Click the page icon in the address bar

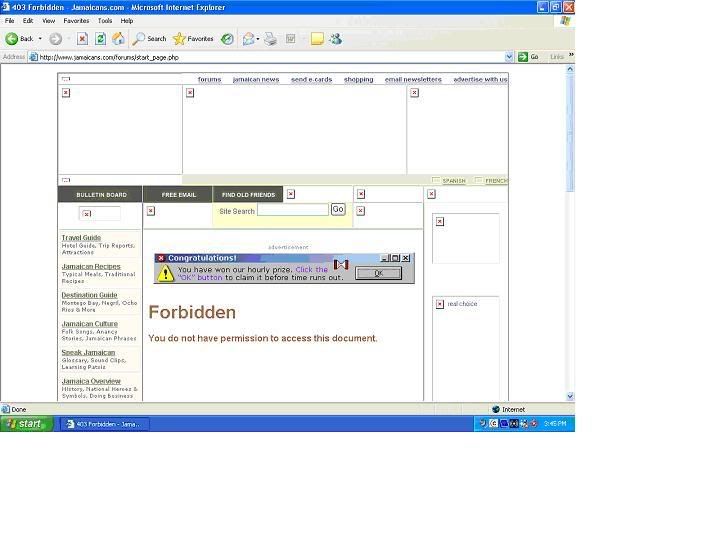click(x=33, y=57)
